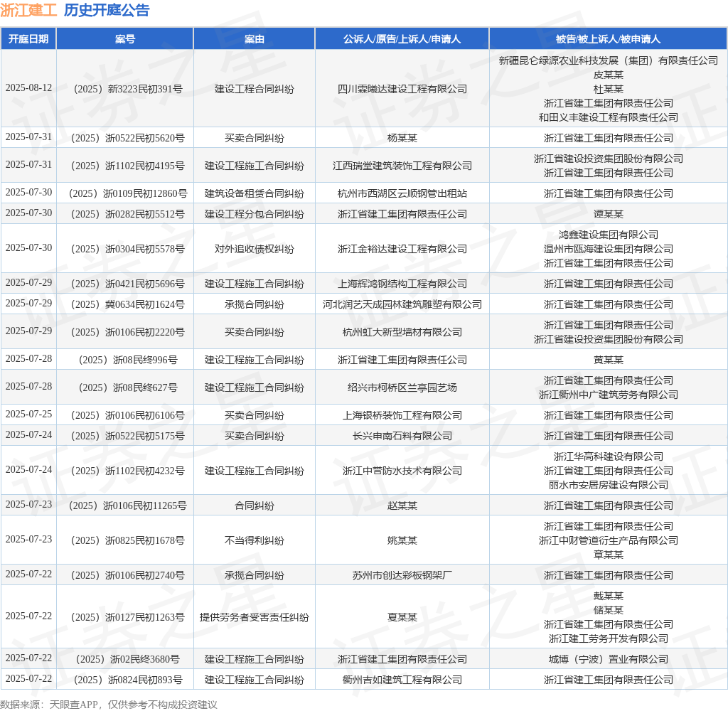This screenshot has width=728, height=711.
Task: Select case number (2025)冀0634民初1624号
Action: [128, 304]
